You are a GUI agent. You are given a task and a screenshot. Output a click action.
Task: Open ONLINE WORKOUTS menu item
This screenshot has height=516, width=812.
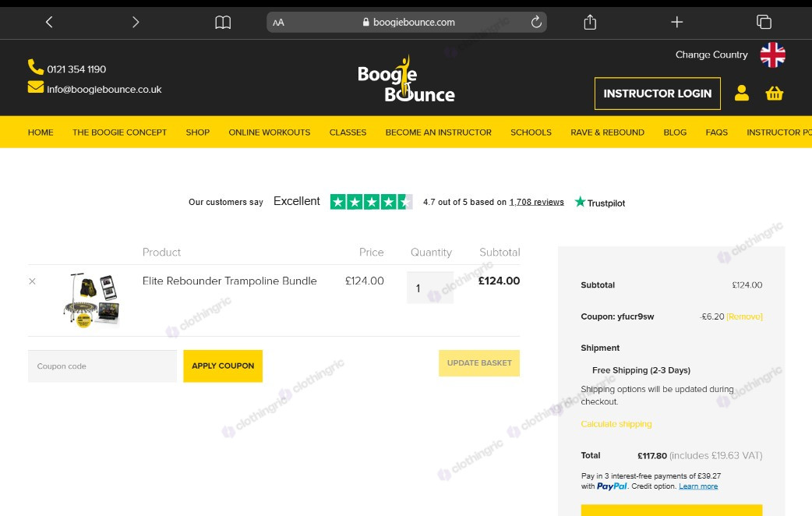(270, 133)
